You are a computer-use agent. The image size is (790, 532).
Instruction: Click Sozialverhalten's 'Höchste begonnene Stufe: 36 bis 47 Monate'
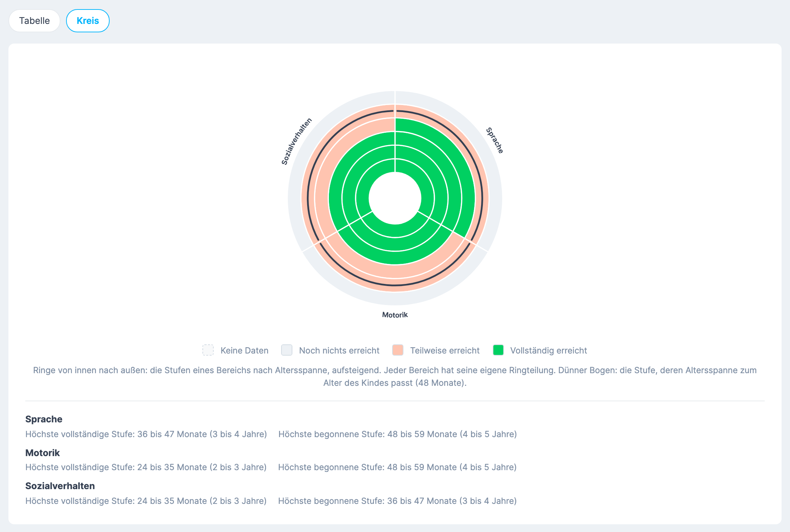click(397, 501)
